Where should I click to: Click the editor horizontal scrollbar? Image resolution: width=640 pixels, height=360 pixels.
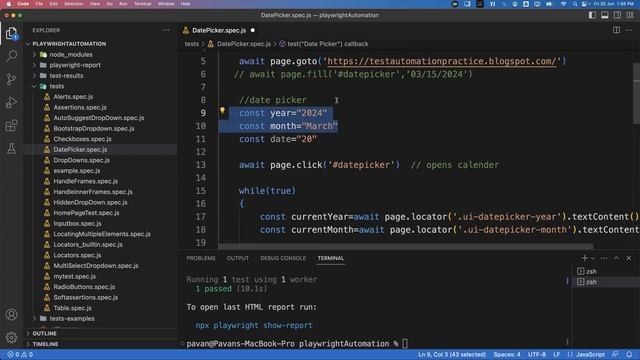(406, 247)
